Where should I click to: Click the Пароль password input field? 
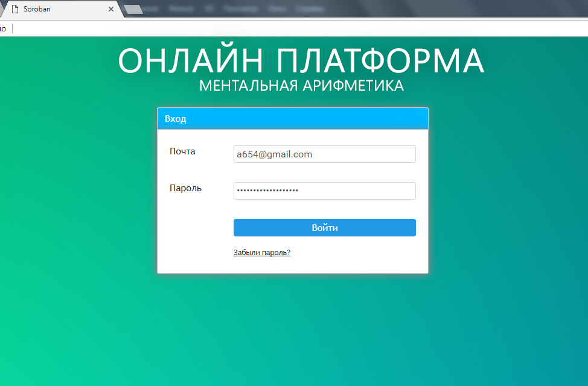[x=324, y=191]
